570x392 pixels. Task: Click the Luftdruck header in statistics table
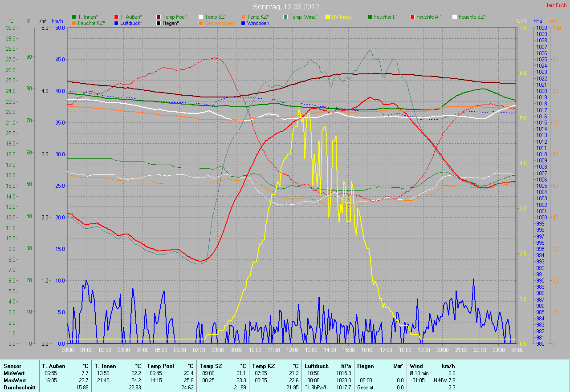click(x=316, y=366)
